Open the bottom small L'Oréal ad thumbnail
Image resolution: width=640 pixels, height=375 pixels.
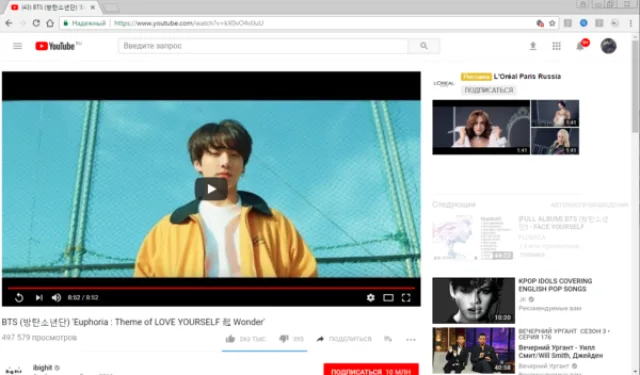click(x=555, y=141)
